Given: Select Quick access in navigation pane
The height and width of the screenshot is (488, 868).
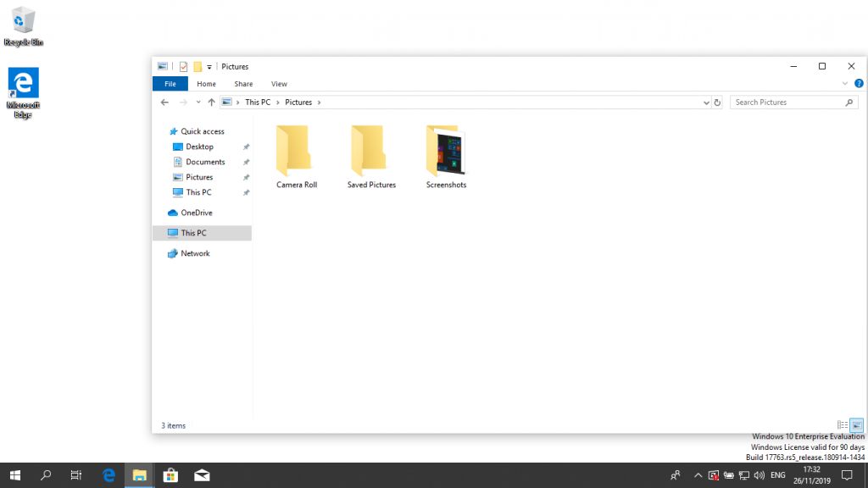Looking at the screenshot, I should tap(203, 131).
